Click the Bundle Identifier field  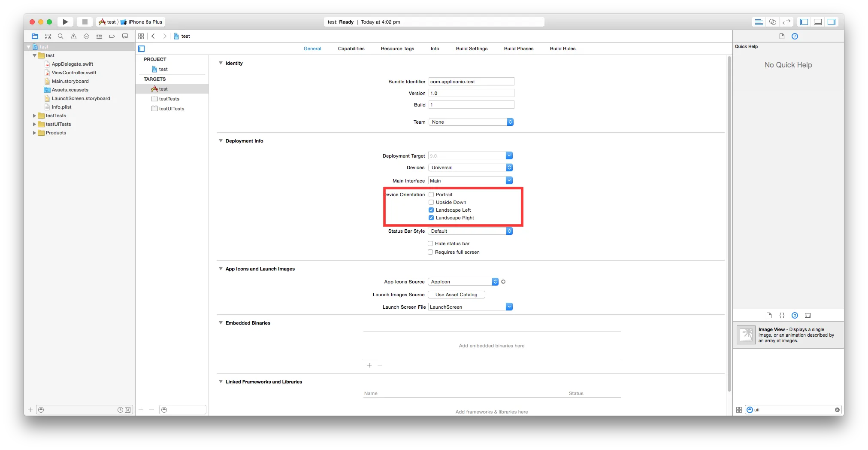point(471,82)
